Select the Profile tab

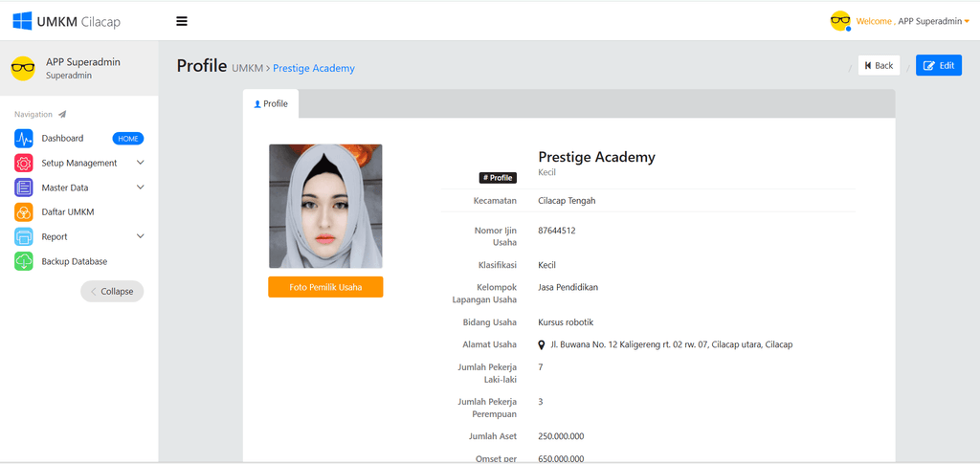point(271,103)
